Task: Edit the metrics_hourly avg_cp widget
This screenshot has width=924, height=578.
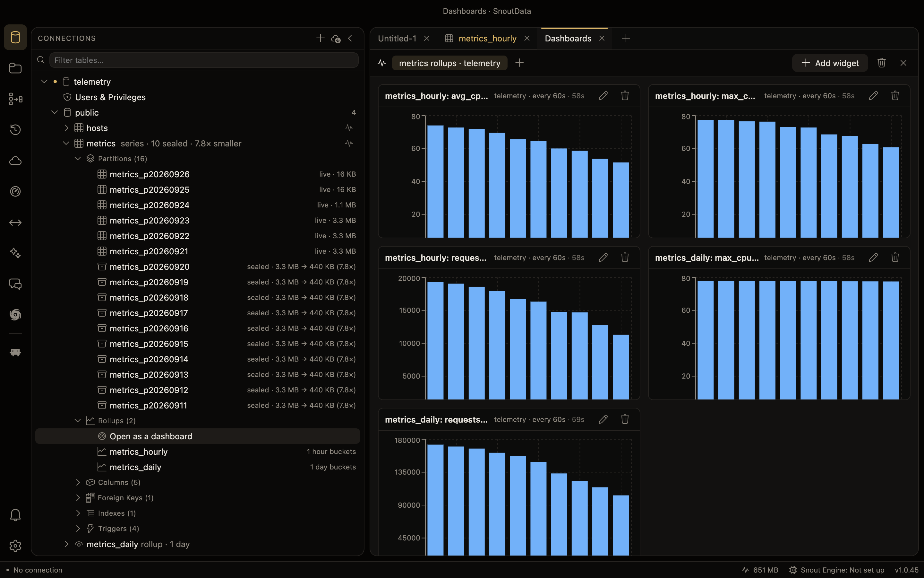Action: [603, 96]
